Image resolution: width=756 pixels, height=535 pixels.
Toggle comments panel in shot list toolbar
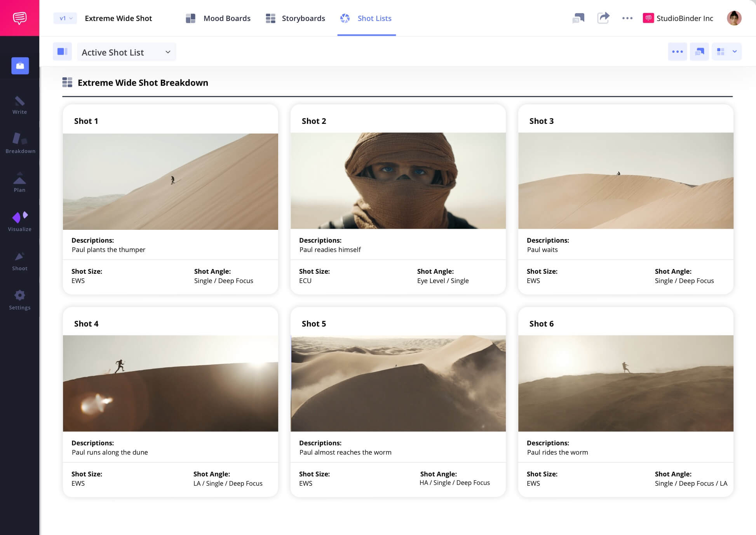(699, 52)
